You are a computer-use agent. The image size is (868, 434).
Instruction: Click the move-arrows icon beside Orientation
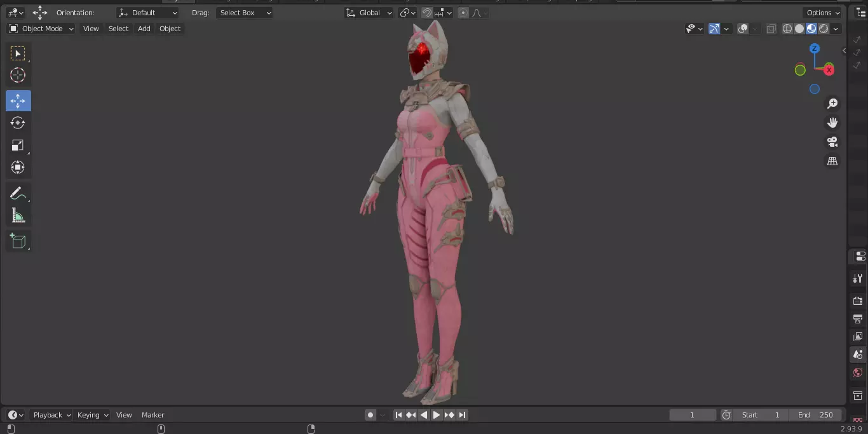40,13
